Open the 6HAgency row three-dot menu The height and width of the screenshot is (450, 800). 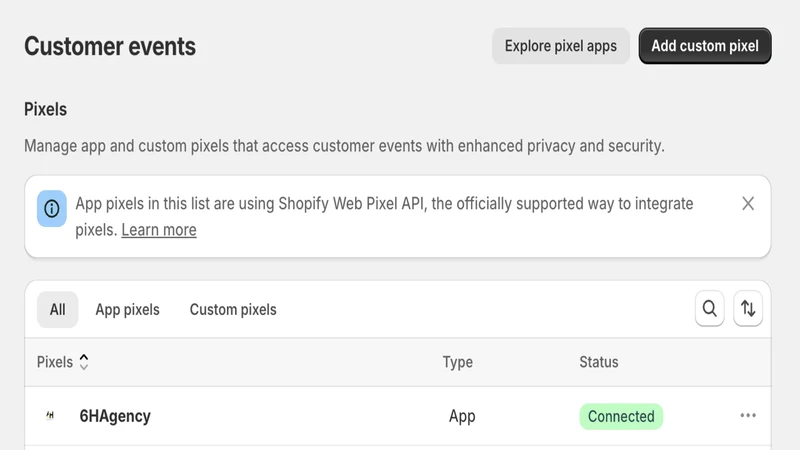pos(748,415)
